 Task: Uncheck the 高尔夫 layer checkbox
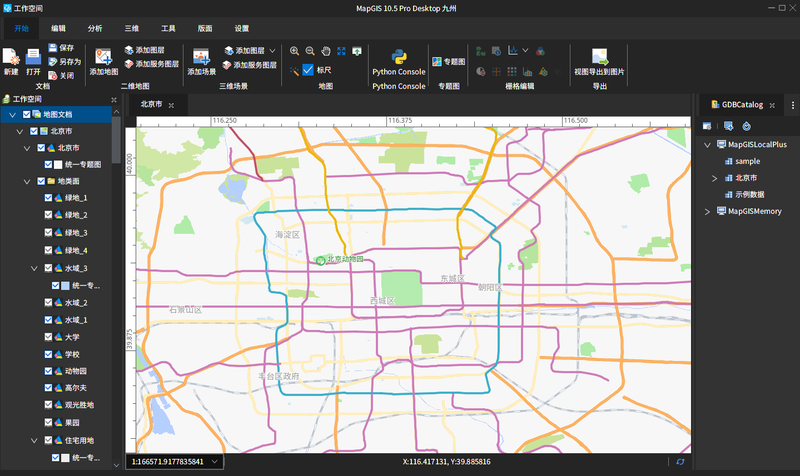pos(48,388)
